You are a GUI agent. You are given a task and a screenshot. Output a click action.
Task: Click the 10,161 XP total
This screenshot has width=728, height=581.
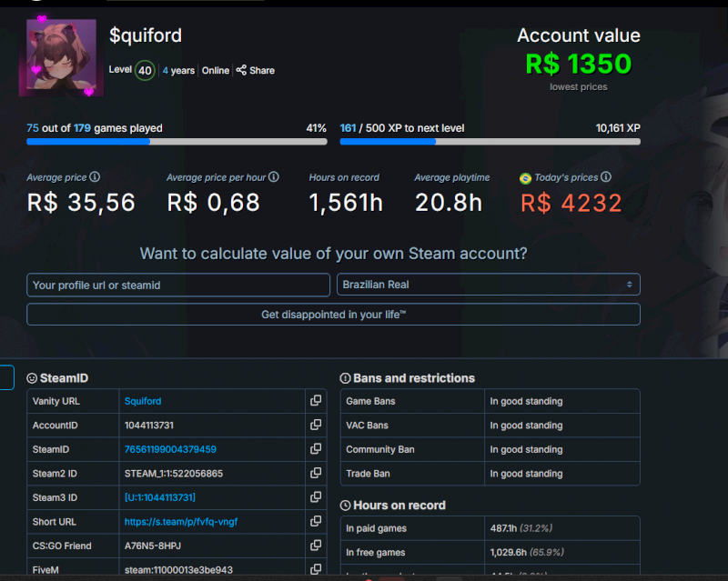tap(618, 128)
